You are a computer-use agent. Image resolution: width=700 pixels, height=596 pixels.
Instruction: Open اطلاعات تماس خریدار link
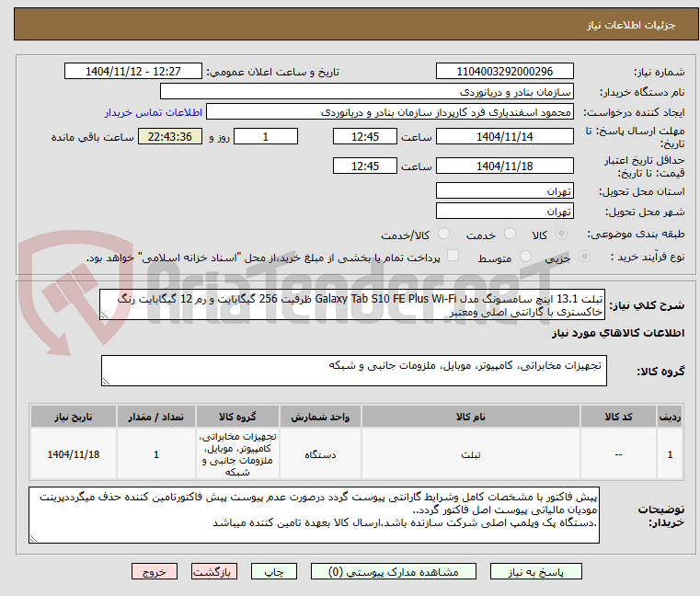(x=154, y=112)
